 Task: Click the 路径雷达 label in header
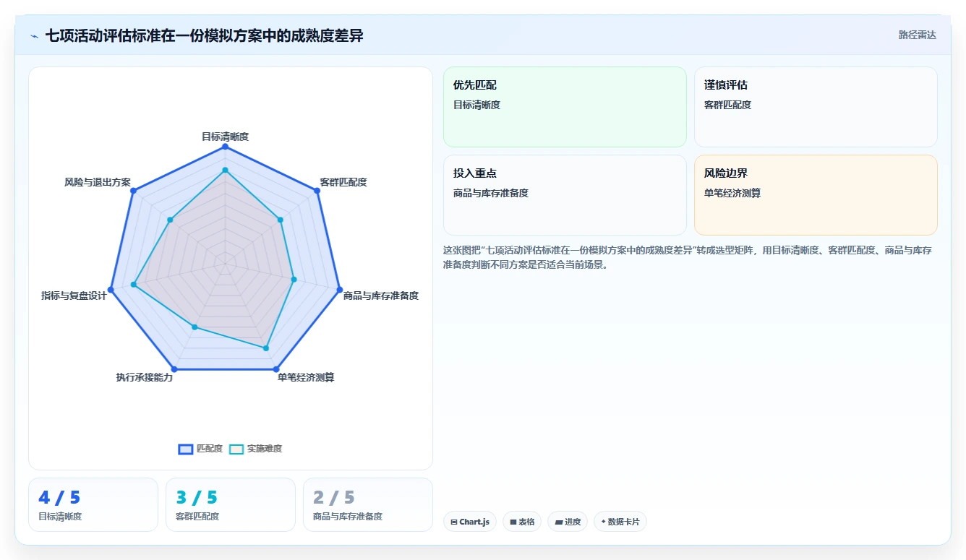pos(917,35)
